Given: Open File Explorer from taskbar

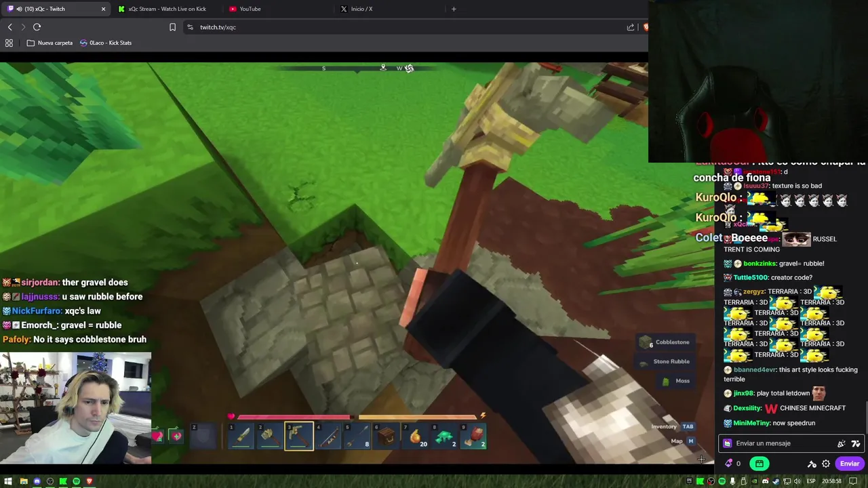Looking at the screenshot, I should [x=24, y=481].
